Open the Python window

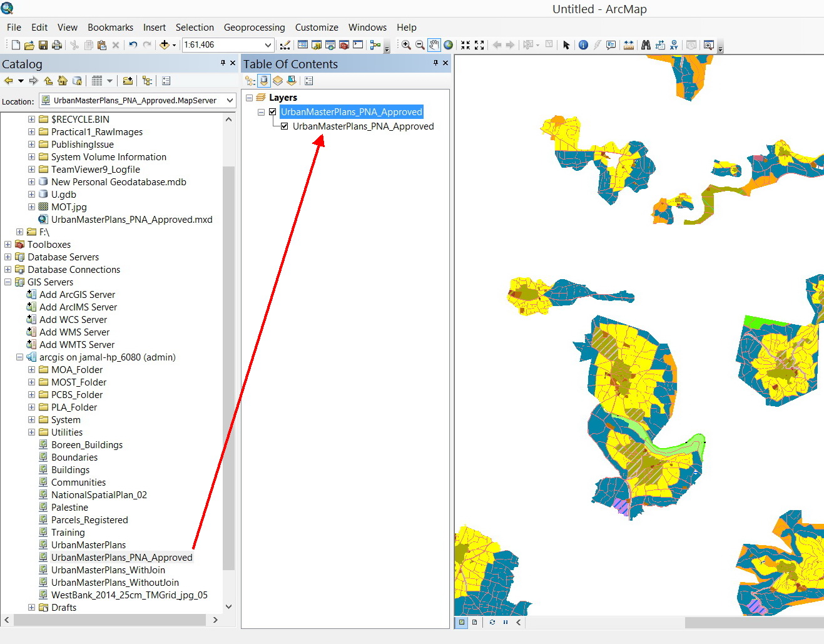coord(358,45)
